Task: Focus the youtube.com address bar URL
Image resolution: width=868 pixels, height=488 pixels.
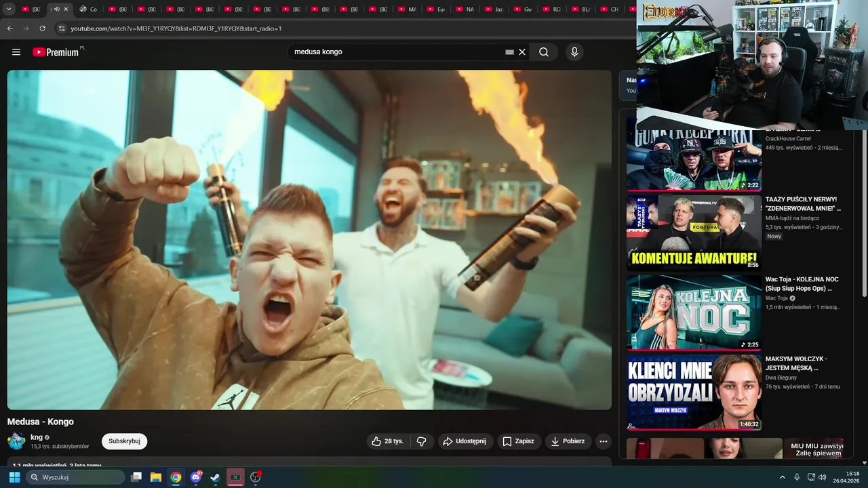Action: click(x=176, y=28)
